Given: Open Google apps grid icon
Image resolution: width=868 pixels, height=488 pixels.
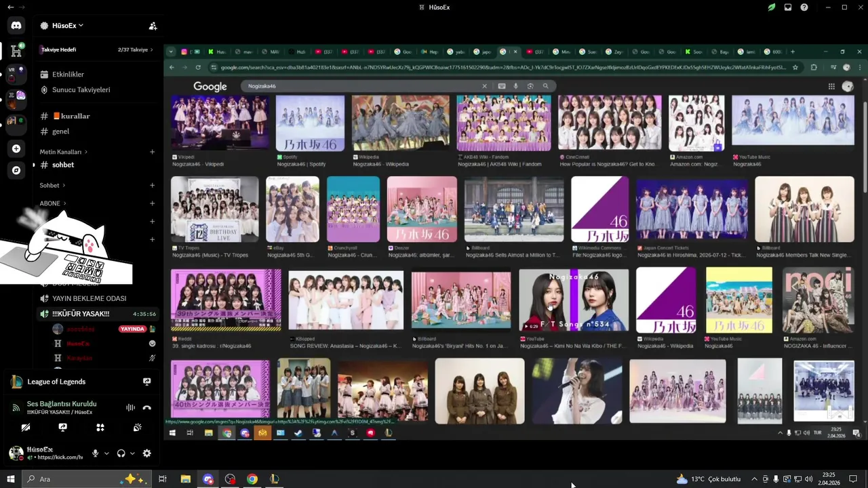Looking at the screenshot, I should 831,86.
